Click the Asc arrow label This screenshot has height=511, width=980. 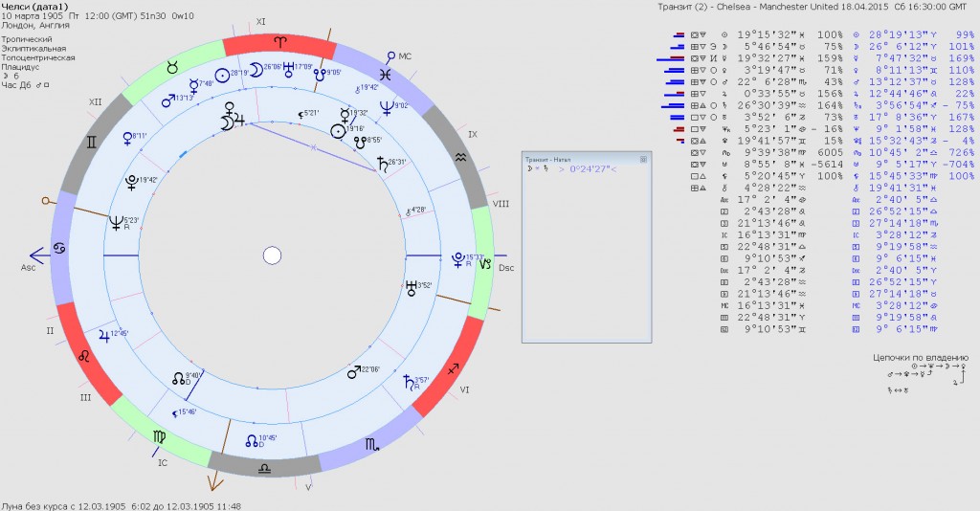(x=29, y=267)
